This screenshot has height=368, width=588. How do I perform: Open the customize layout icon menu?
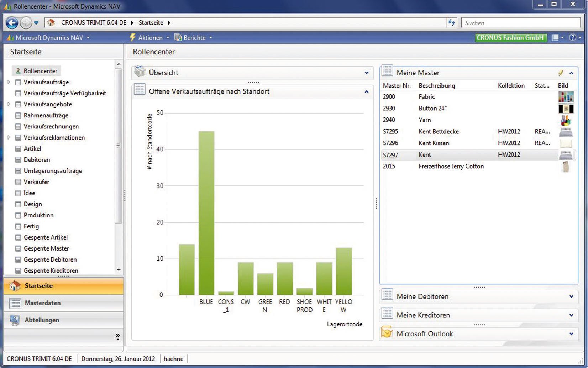[x=557, y=38]
